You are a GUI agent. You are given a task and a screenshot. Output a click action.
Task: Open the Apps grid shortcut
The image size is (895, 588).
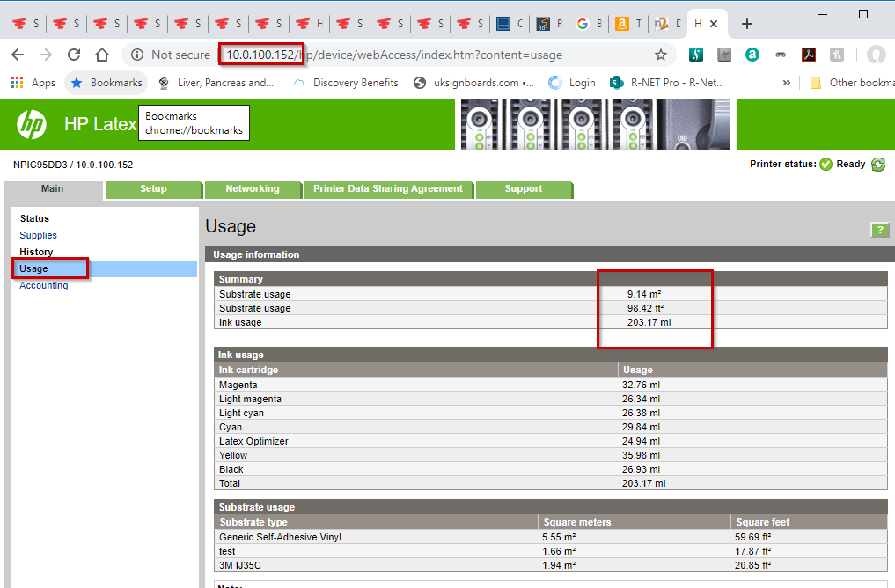tap(33, 83)
